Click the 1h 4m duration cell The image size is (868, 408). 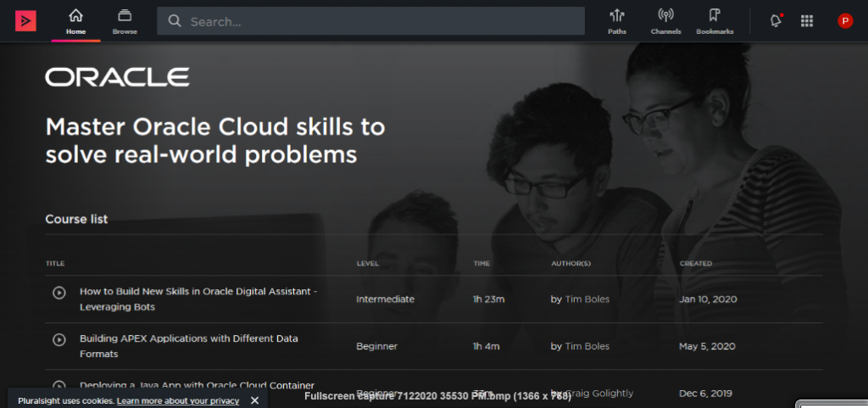tap(486, 346)
